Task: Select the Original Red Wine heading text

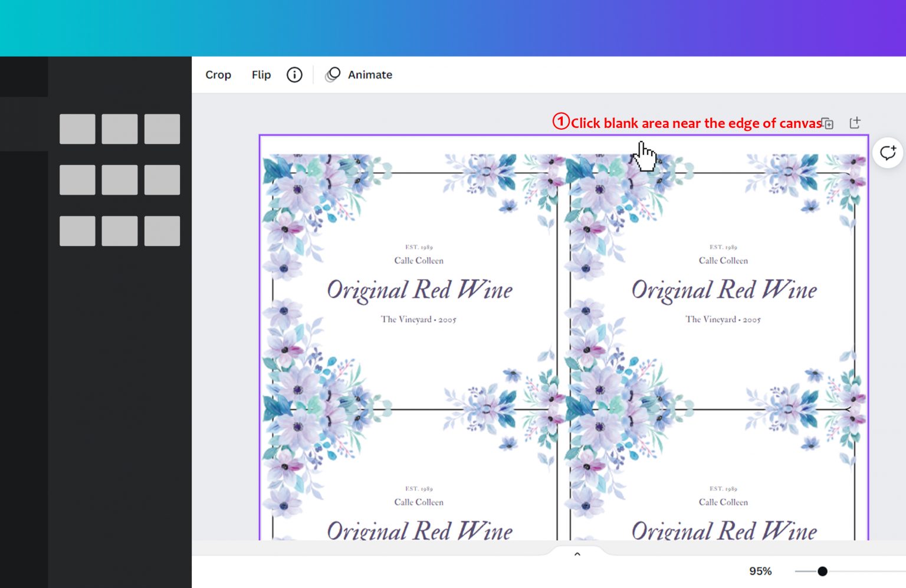Action: pyautogui.click(x=419, y=290)
